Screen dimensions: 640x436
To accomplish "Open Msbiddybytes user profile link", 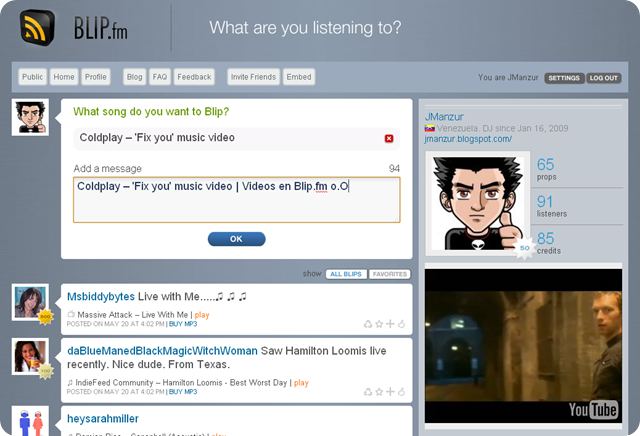I will point(101,296).
